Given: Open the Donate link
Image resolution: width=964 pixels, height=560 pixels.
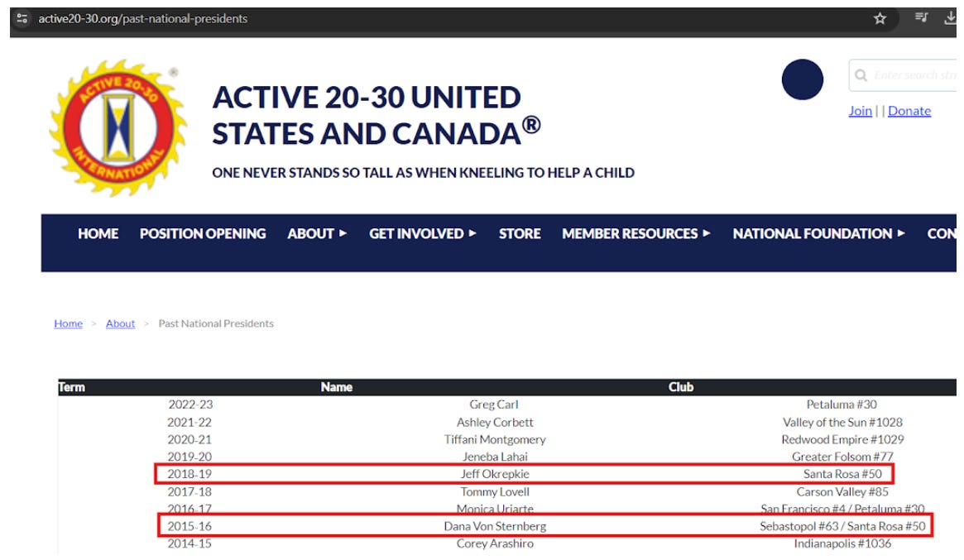Looking at the screenshot, I should point(909,111).
